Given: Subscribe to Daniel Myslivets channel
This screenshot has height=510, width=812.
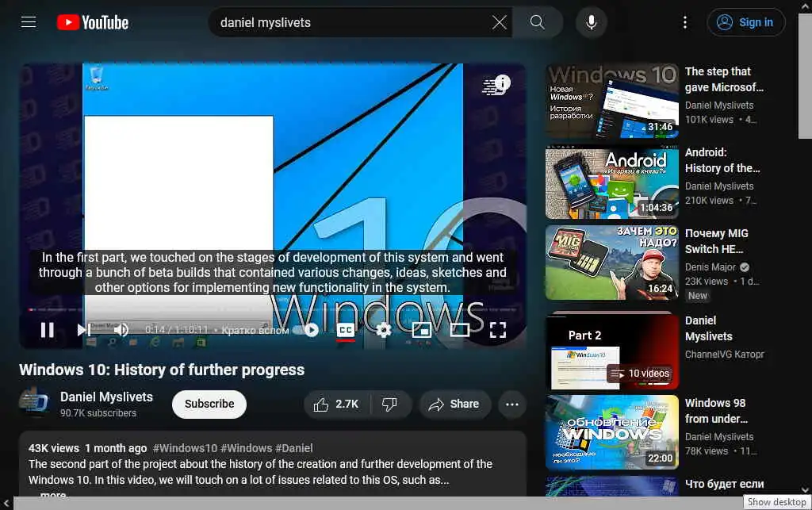Looking at the screenshot, I should tap(209, 404).
